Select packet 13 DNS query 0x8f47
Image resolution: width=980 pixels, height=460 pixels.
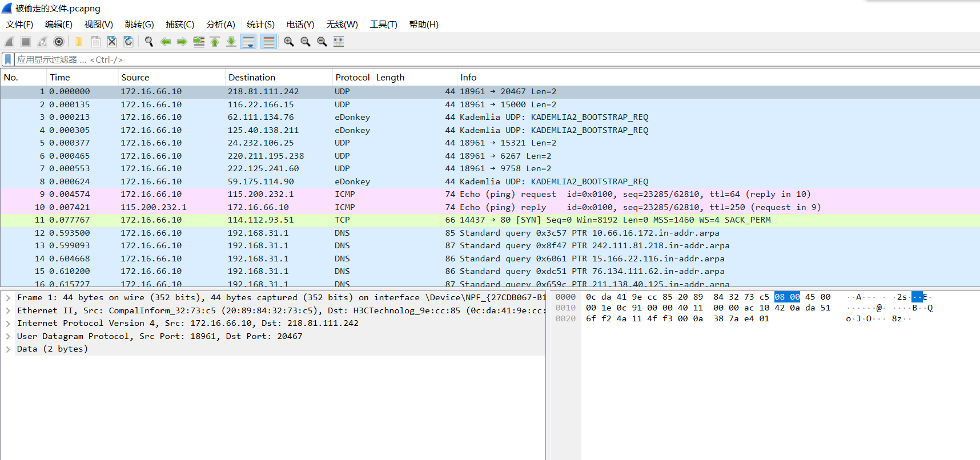(490, 246)
